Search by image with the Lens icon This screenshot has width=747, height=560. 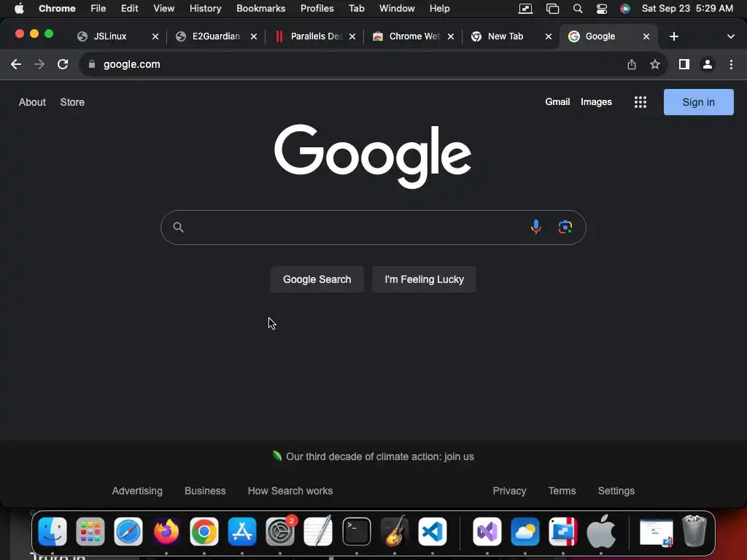point(565,227)
